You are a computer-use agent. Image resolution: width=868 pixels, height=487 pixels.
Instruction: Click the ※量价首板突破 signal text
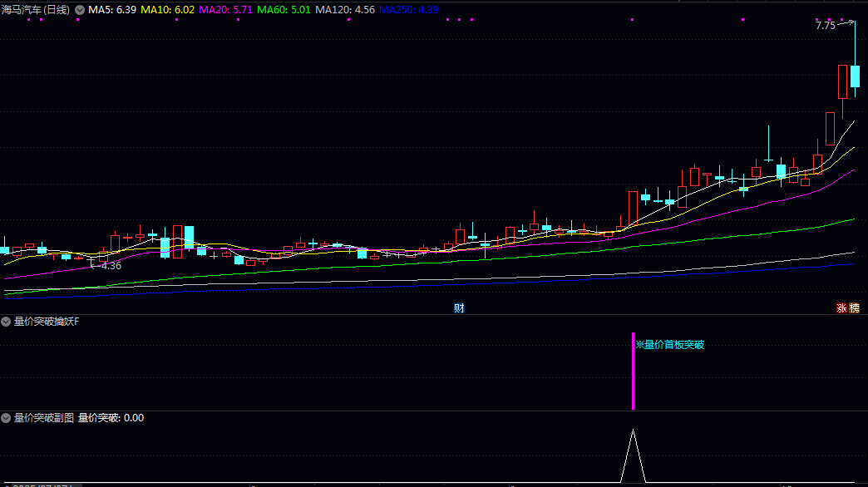coord(670,345)
